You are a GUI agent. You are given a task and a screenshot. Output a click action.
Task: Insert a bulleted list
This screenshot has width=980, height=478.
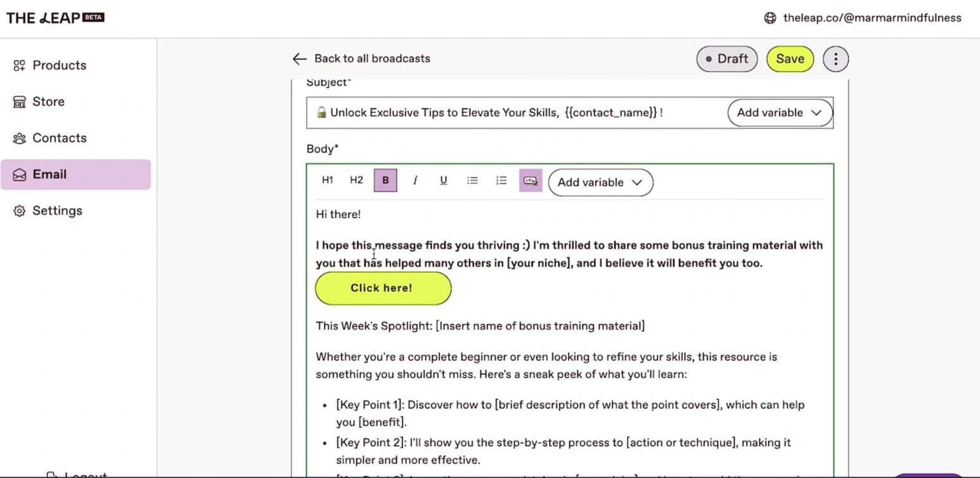tap(472, 180)
